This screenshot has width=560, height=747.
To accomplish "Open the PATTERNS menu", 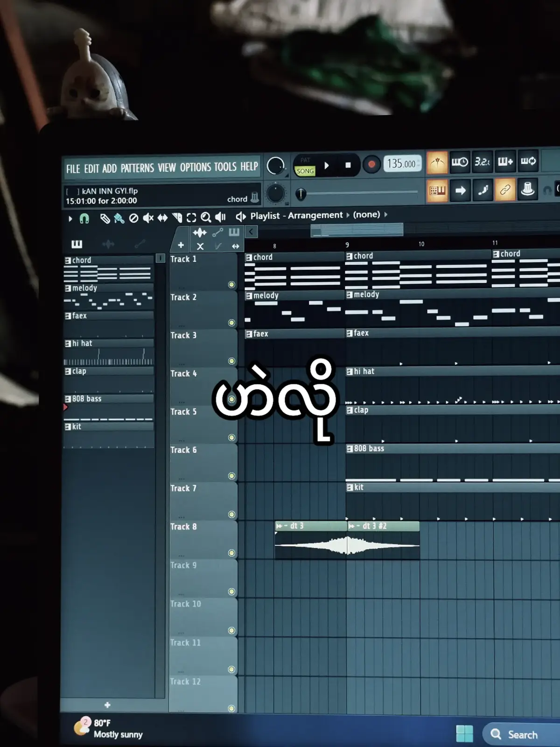I will point(137,168).
